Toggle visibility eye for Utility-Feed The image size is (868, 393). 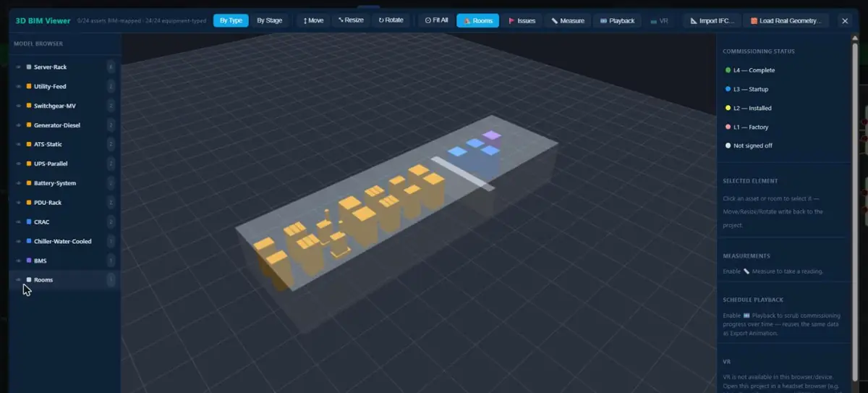19,86
